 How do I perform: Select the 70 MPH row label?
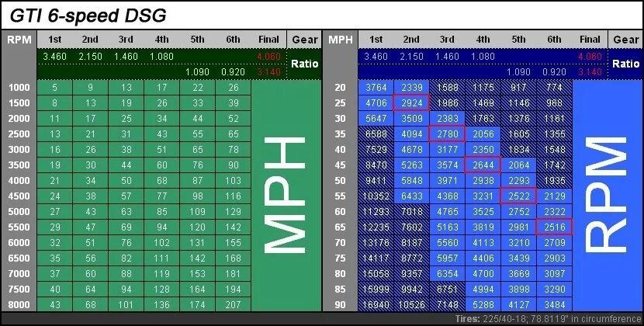pyautogui.click(x=340, y=242)
